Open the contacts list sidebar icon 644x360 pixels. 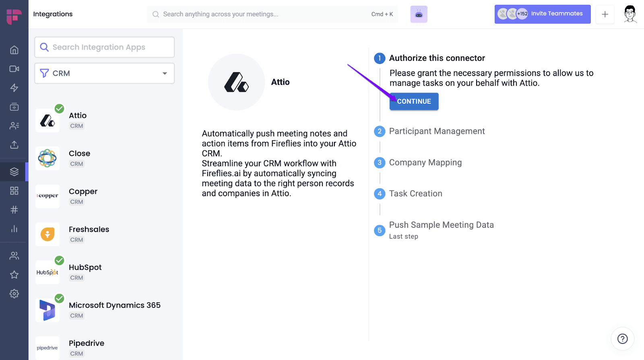tap(14, 126)
